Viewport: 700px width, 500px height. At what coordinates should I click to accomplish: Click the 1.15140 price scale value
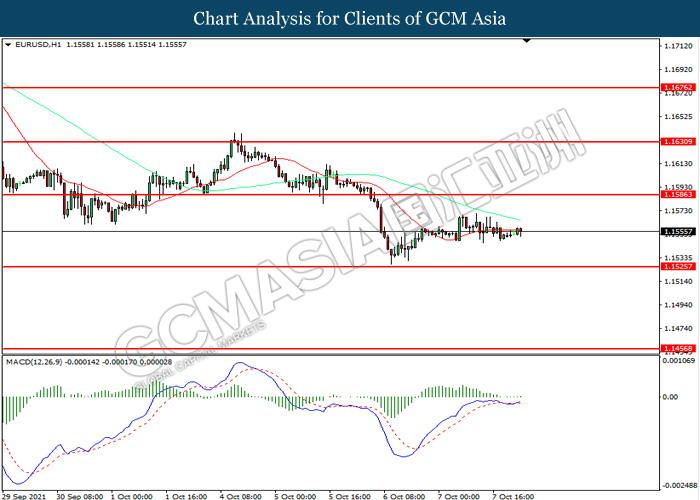[x=678, y=281]
